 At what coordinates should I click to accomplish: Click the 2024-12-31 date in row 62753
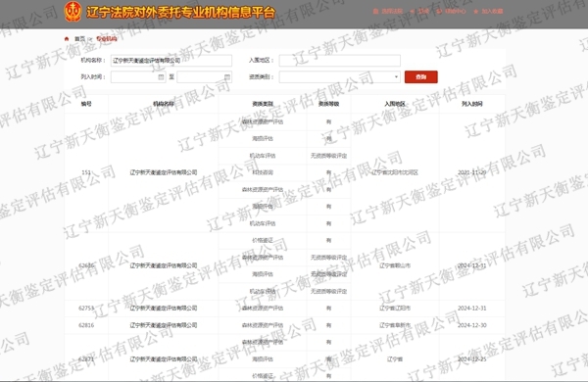[471, 309]
